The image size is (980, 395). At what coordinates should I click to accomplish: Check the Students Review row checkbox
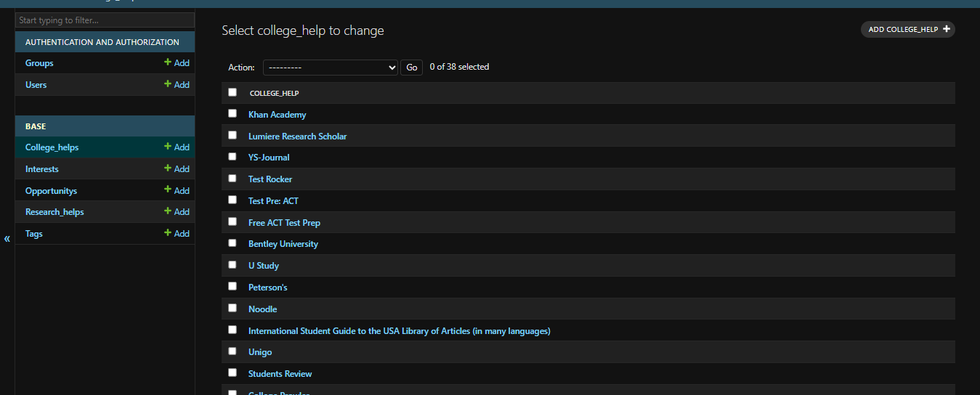point(232,372)
